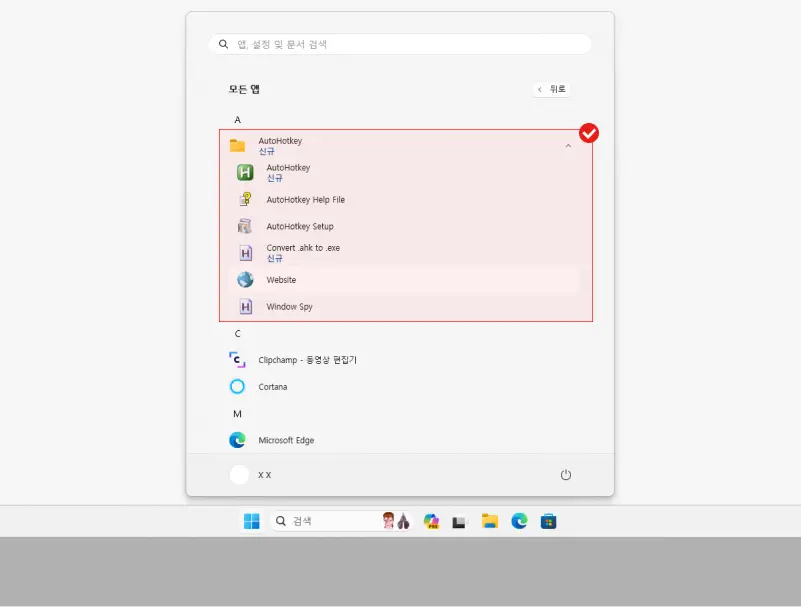Open the X X user profile
The image size is (801, 607).
[x=250, y=475]
